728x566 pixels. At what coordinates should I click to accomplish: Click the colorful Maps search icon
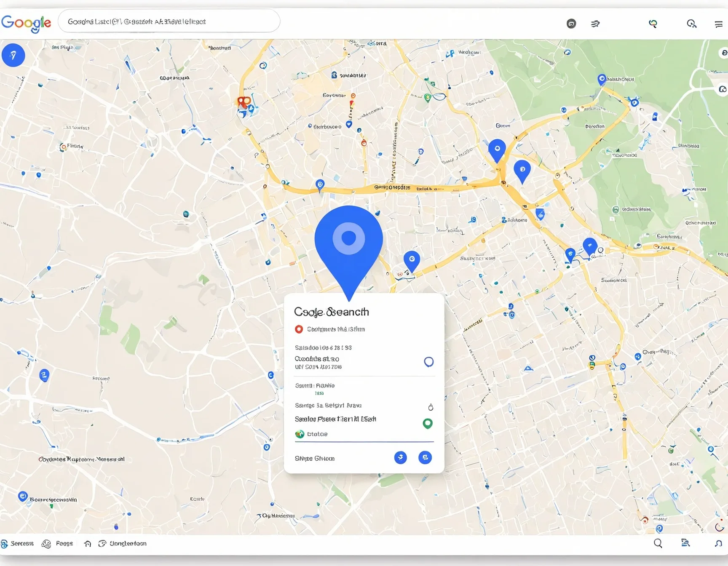(653, 24)
